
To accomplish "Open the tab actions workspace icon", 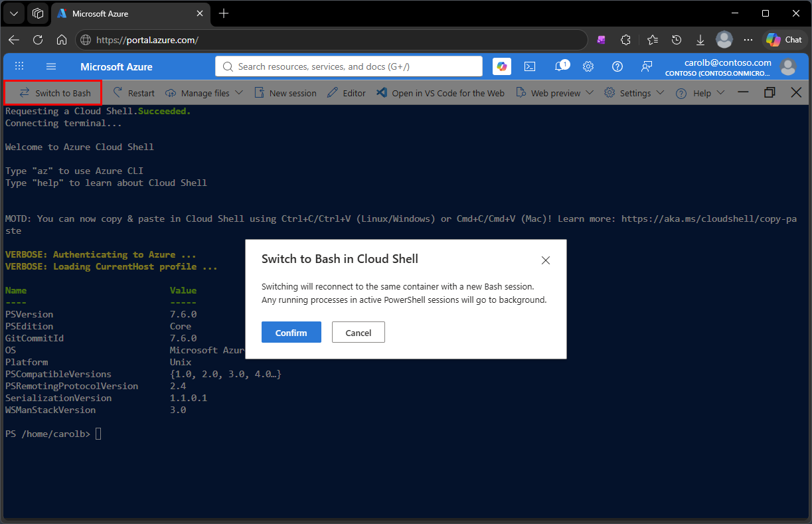I will pos(38,13).
